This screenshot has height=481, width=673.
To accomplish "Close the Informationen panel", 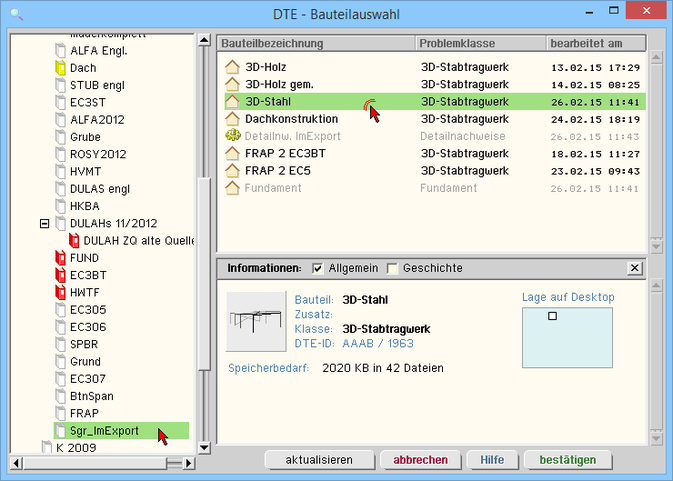I will click(x=634, y=268).
